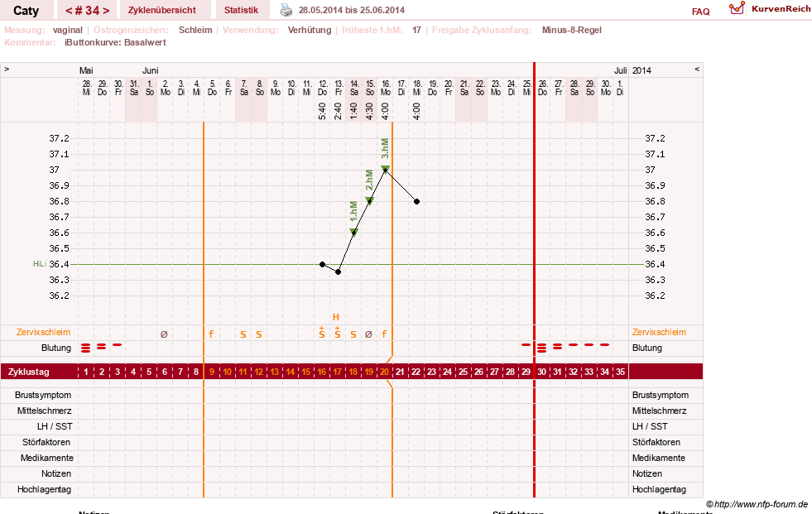The height and width of the screenshot is (514, 812).
Task: Open the FAQ link
Action: (x=700, y=12)
